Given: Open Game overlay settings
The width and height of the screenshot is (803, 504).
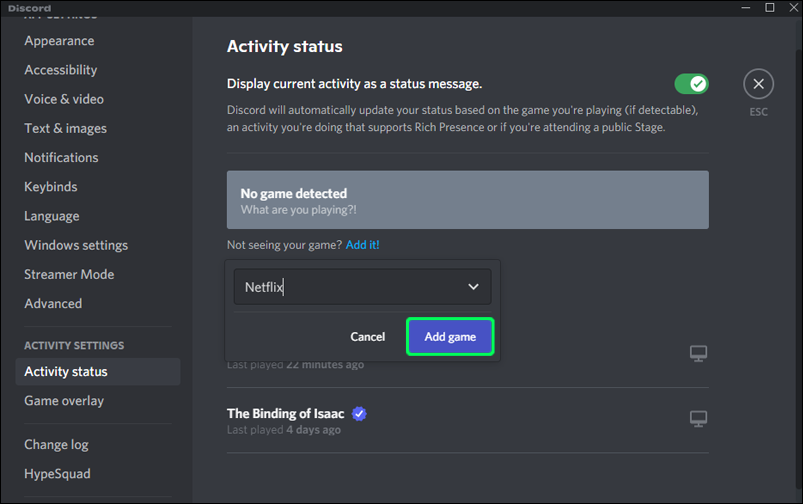Looking at the screenshot, I should point(64,401).
